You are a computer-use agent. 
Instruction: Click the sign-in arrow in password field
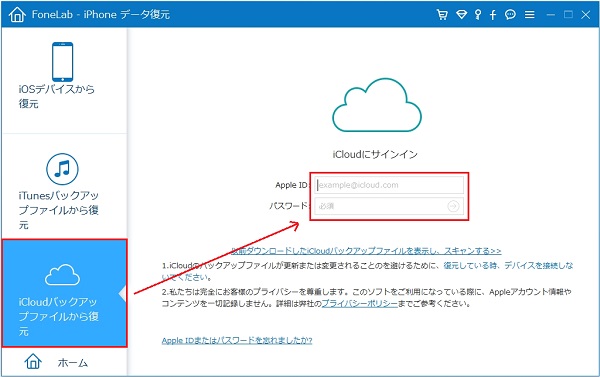pos(453,206)
